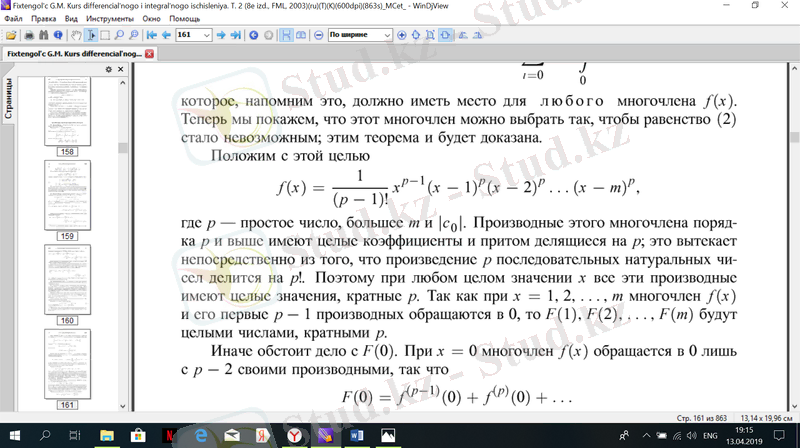
Task: Go to the previous page
Action: point(166,35)
